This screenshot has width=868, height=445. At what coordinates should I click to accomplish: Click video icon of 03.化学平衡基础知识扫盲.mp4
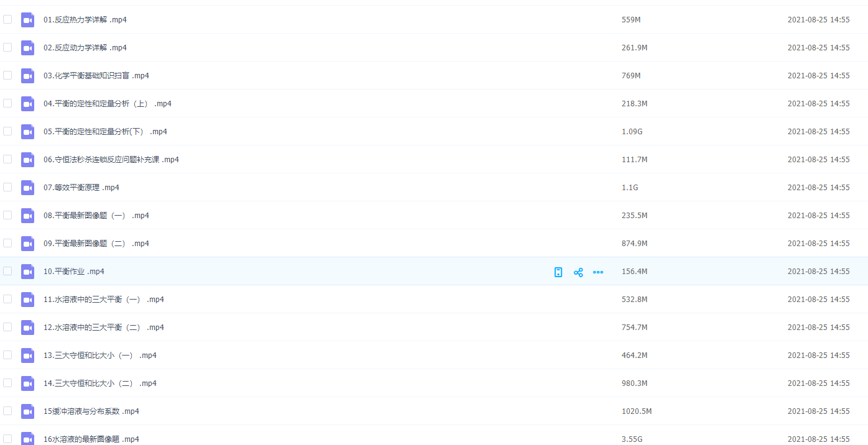click(27, 76)
